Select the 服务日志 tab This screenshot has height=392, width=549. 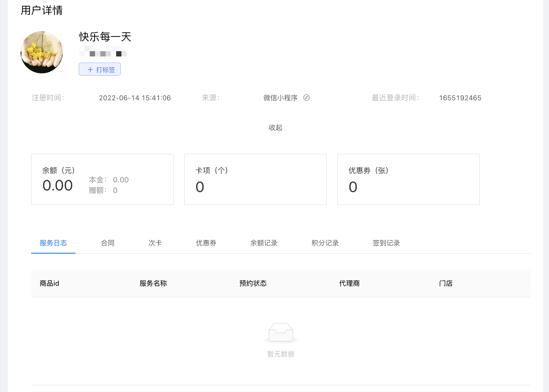(53, 243)
